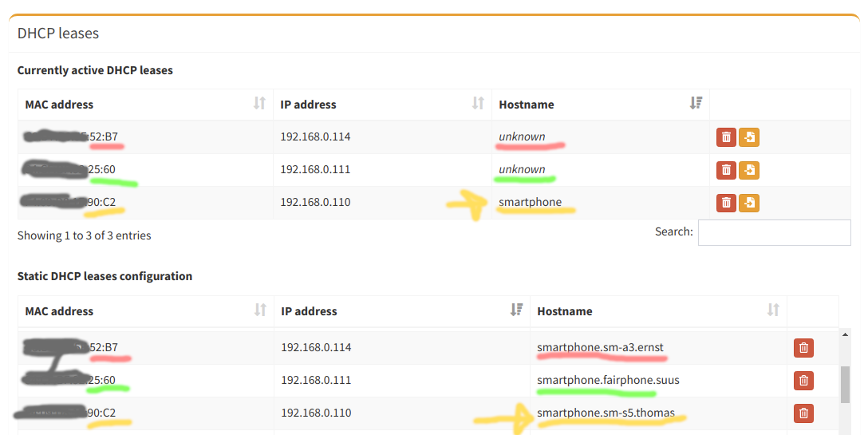This screenshot has width=868, height=435.
Task: Delete active lease for 192.168.0.114
Action: (726, 136)
